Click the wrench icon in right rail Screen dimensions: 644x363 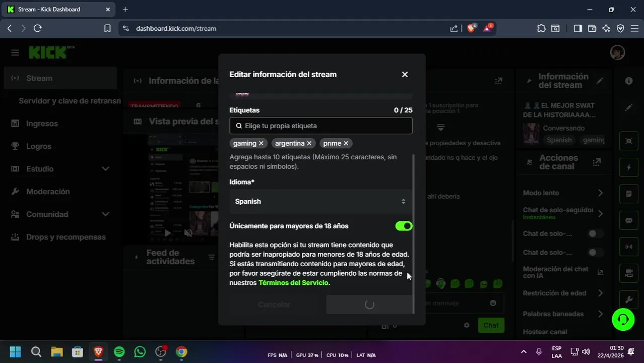(x=629, y=299)
